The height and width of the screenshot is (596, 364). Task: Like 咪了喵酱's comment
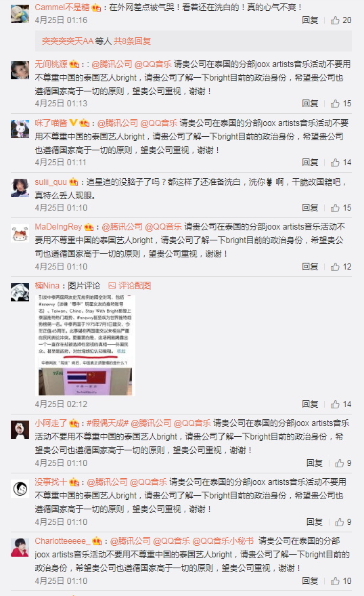[x=340, y=163]
